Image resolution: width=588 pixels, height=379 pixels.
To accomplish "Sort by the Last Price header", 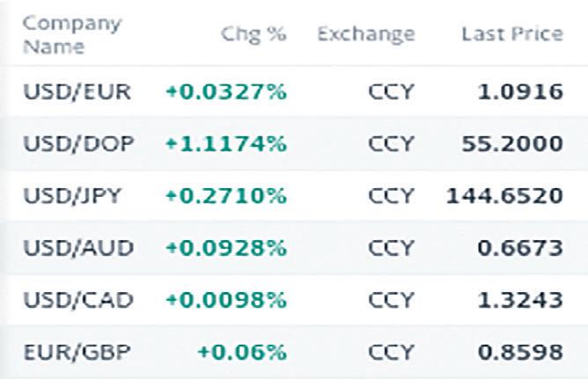I will coord(512,34).
